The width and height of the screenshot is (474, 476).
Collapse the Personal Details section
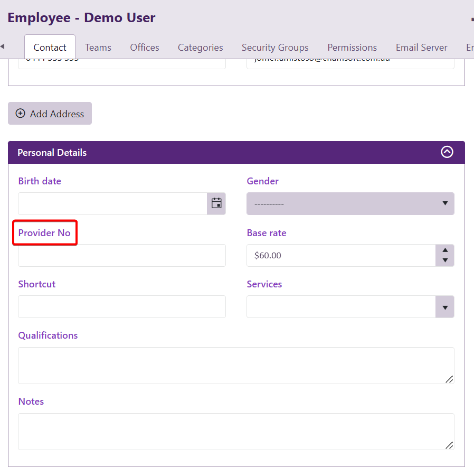(x=447, y=152)
